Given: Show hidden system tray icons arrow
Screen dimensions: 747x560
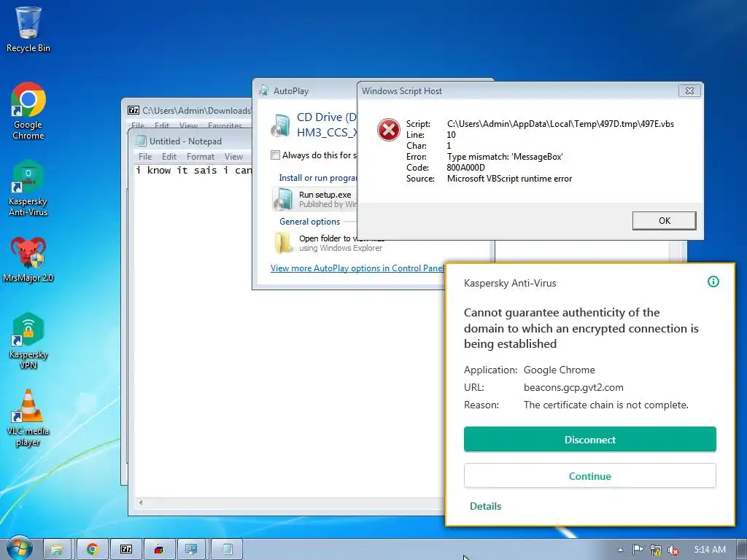Looking at the screenshot, I should click(x=620, y=550).
